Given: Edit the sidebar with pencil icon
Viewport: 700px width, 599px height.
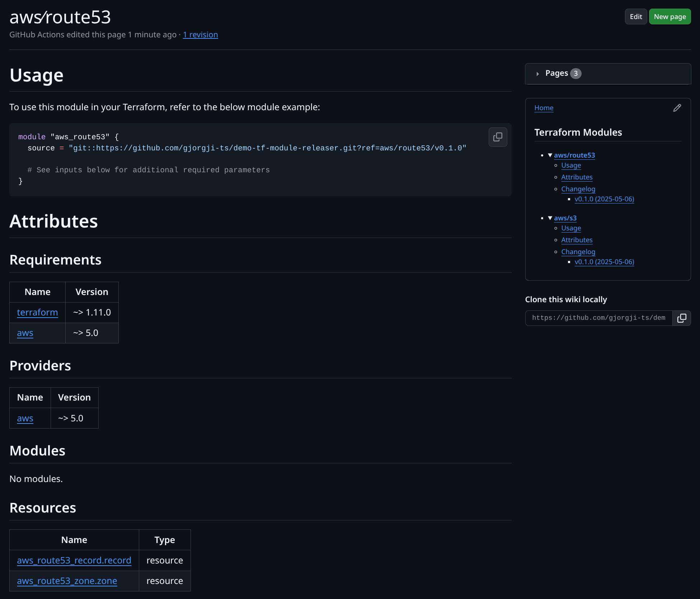Looking at the screenshot, I should (x=677, y=108).
